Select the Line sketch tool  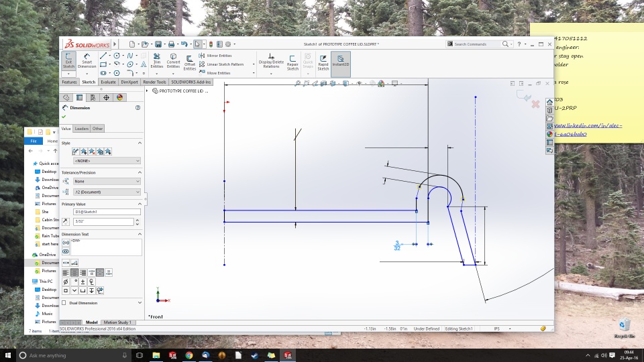tap(103, 56)
